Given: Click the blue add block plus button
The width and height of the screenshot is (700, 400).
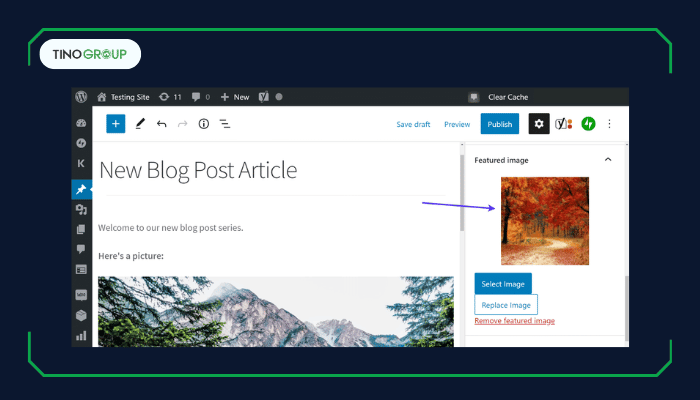Looking at the screenshot, I should pos(116,124).
